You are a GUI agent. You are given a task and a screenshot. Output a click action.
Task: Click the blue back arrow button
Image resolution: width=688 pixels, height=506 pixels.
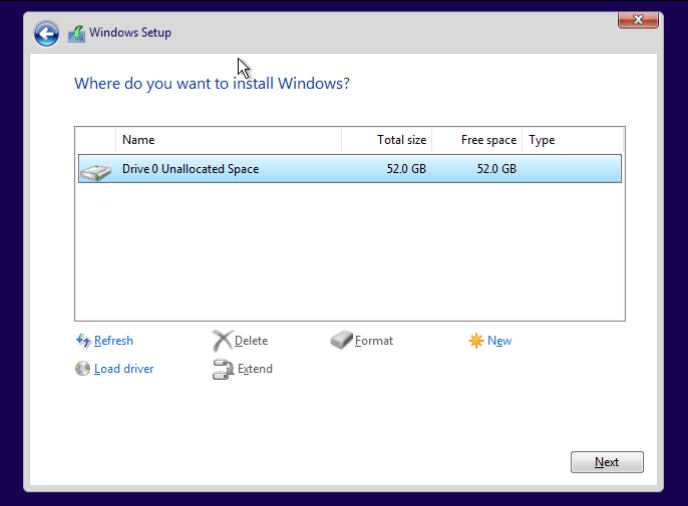click(x=46, y=34)
